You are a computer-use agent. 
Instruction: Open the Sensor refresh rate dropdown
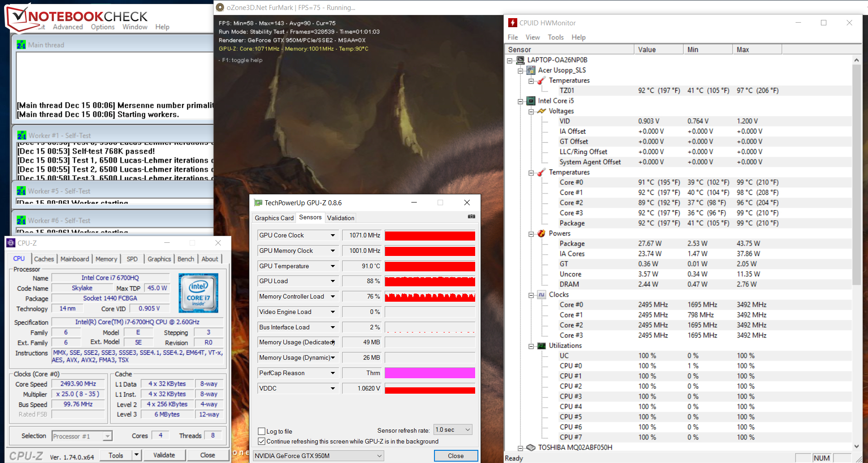pyautogui.click(x=453, y=429)
